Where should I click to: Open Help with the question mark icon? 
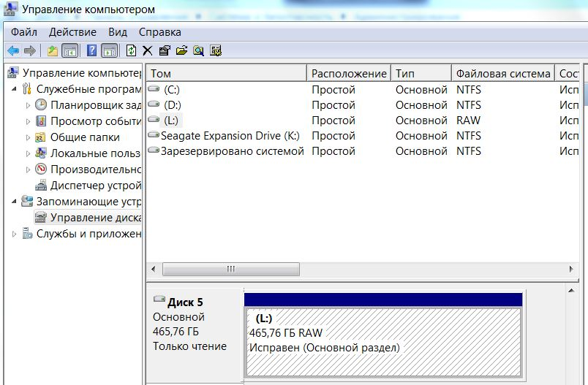(x=91, y=50)
